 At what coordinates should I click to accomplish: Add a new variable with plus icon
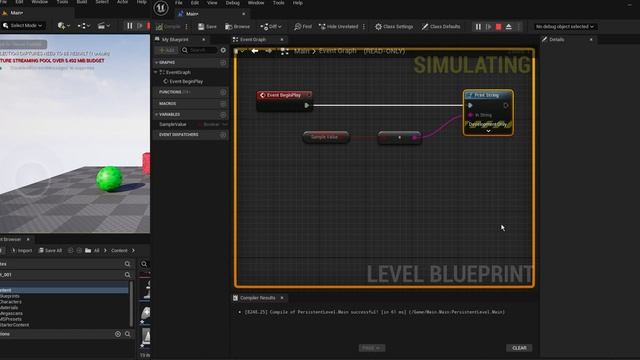(223, 115)
